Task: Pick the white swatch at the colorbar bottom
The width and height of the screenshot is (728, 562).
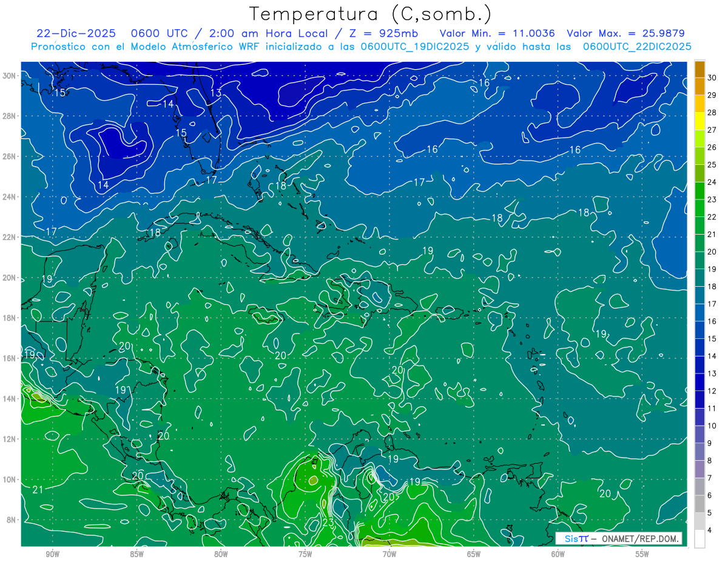Action: [x=699, y=538]
